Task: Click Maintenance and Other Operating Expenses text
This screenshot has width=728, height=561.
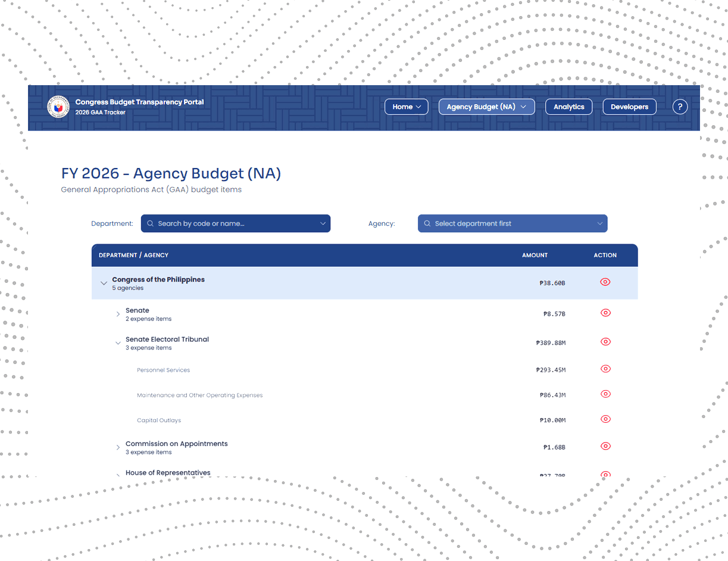Action: click(x=200, y=395)
